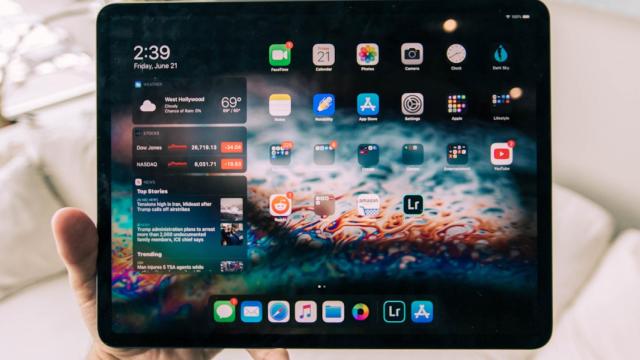Open the Notes app
The image size is (640, 360).
280,105
